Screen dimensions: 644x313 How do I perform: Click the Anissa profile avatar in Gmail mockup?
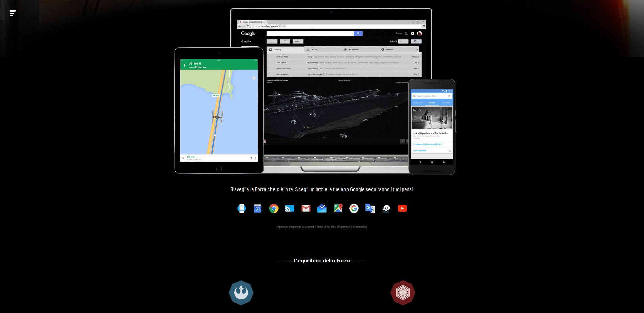[x=419, y=33]
